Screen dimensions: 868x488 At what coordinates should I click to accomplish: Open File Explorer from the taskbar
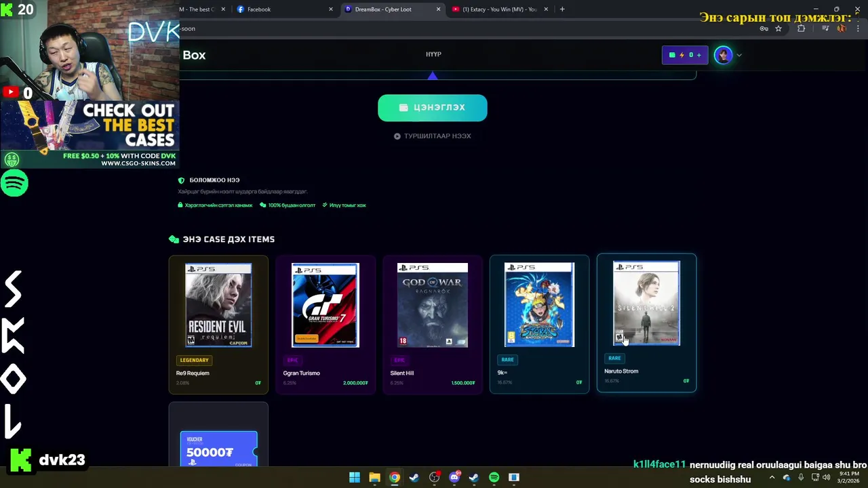[x=374, y=478]
